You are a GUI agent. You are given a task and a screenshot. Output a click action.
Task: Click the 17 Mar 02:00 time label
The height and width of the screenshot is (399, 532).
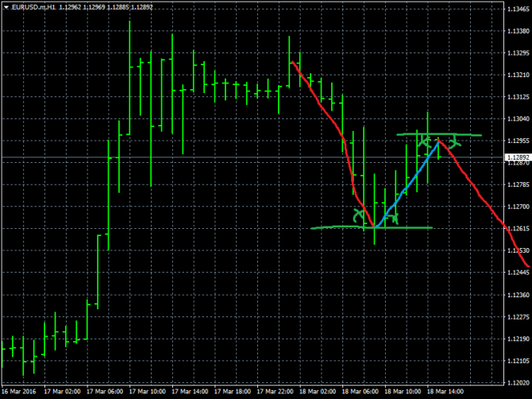coord(63,392)
